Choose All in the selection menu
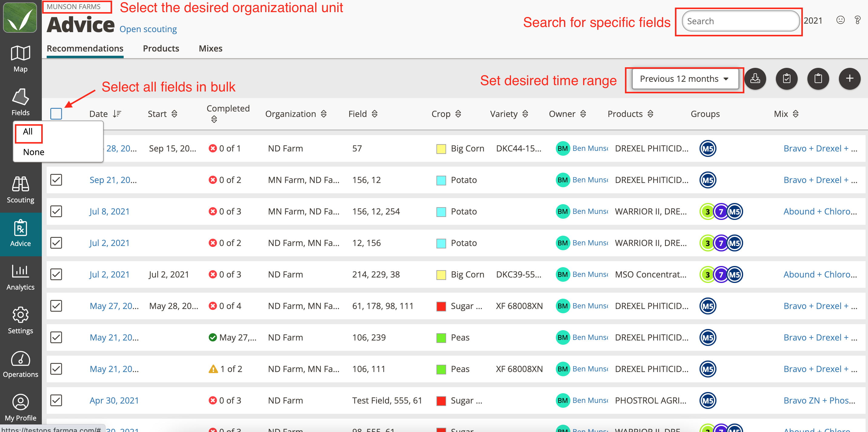 (x=28, y=132)
